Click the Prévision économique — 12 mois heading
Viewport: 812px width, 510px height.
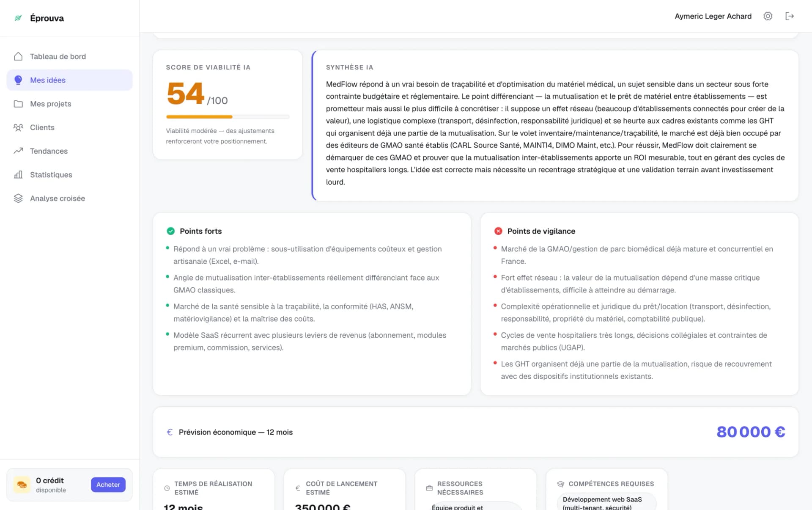point(236,432)
